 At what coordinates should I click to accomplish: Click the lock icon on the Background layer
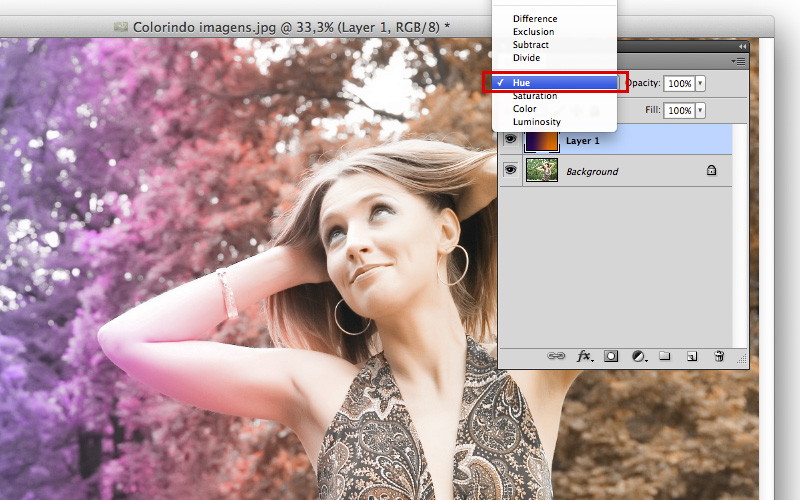pyautogui.click(x=711, y=170)
